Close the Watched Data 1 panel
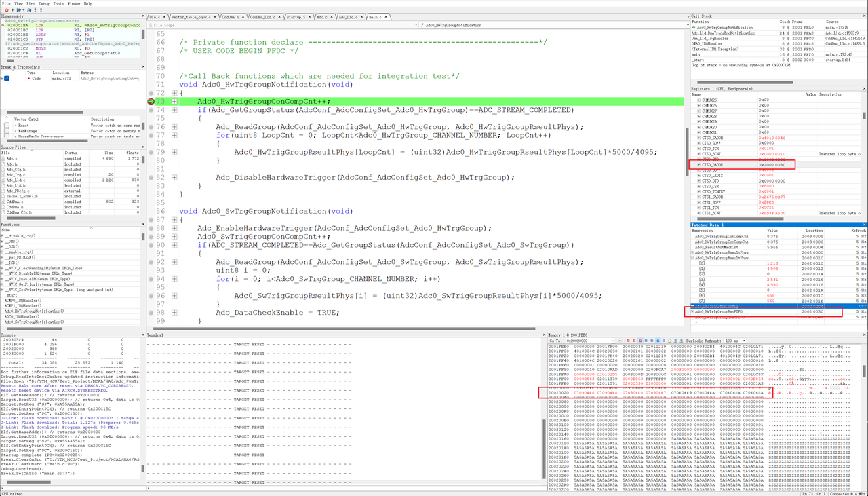The height and width of the screenshot is (496, 868). point(865,225)
